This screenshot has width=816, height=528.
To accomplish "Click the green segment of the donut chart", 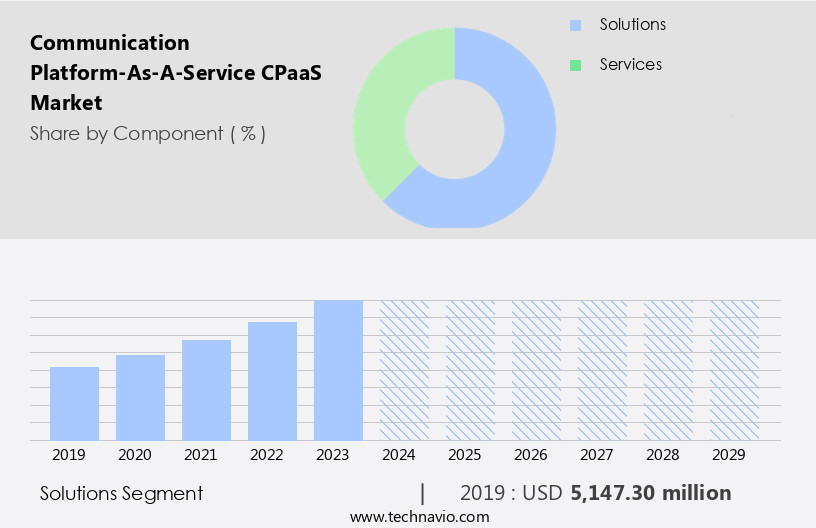I will coord(385,110).
